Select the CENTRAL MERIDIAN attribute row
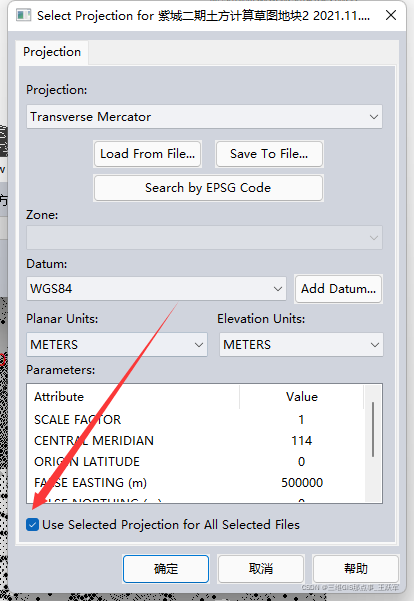This screenshot has height=601, width=414. pos(196,441)
